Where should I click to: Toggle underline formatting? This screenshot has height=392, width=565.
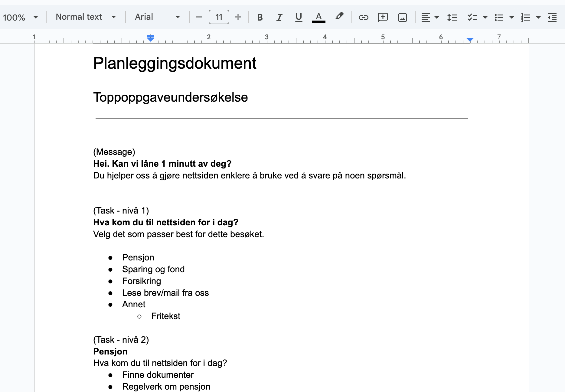click(299, 17)
